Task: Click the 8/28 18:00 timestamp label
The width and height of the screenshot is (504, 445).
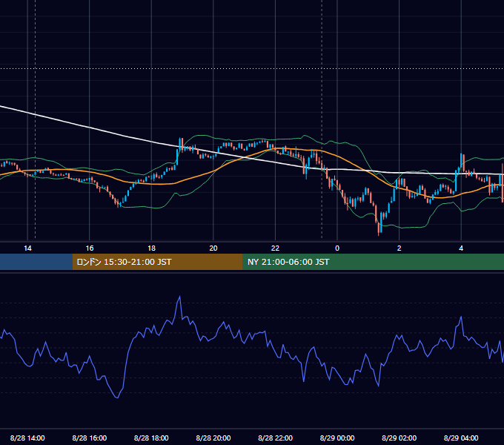Action: click(x=151, y=438)
